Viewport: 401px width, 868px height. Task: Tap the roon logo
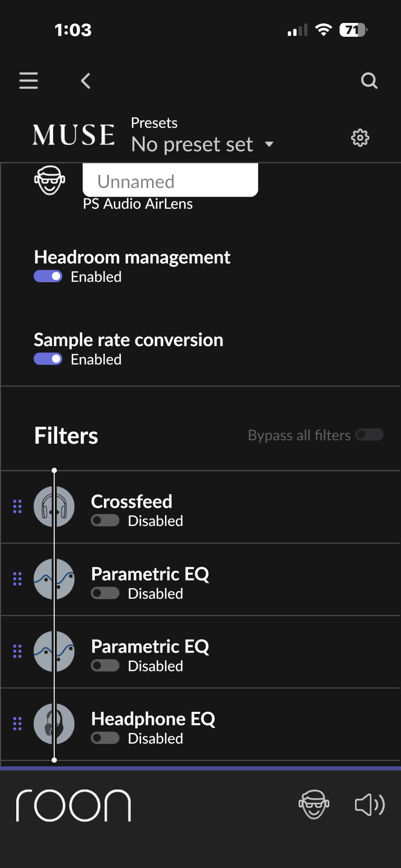[x=74, y=805]
